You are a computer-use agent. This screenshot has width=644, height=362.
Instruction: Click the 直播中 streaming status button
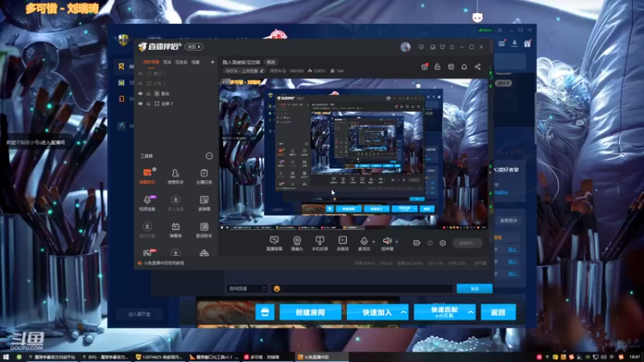[x=467, y=243]
